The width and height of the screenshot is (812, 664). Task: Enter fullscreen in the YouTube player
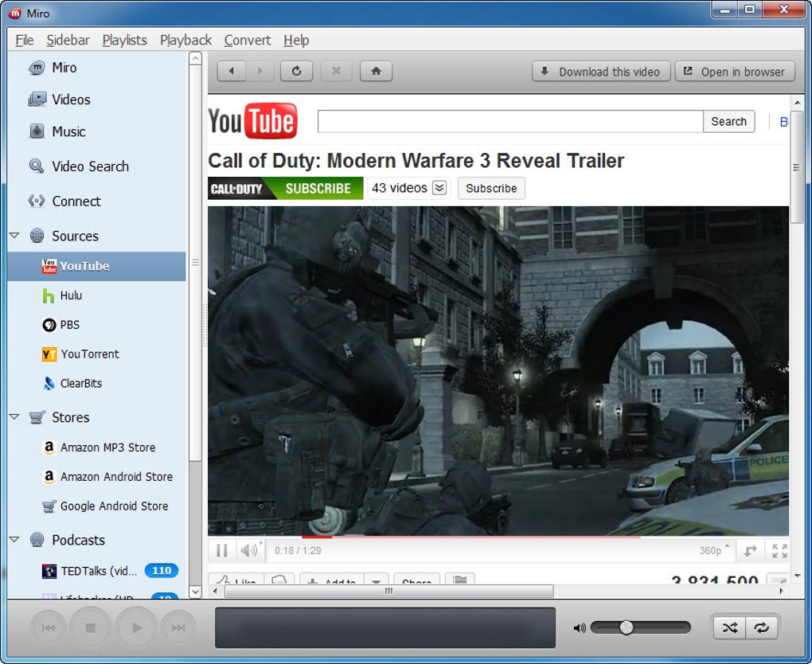coord(779,551)
